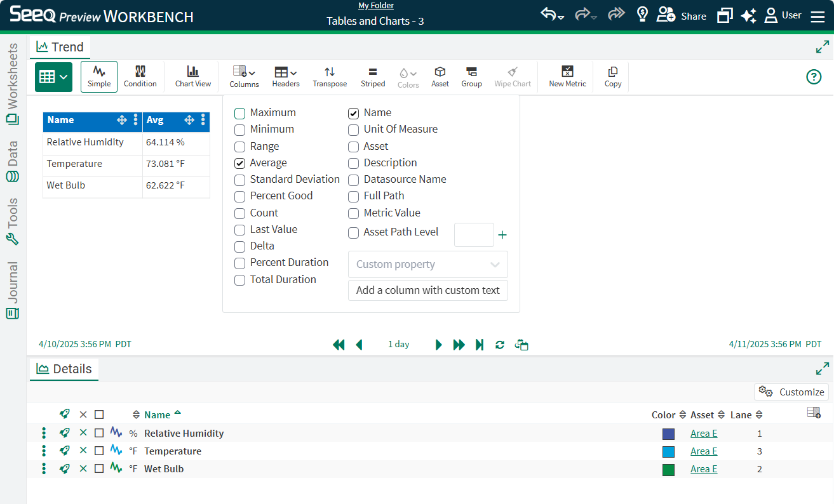Copy the table using Copy icon
The height and width of the screenshot is (504, 834).
[613, 76]
